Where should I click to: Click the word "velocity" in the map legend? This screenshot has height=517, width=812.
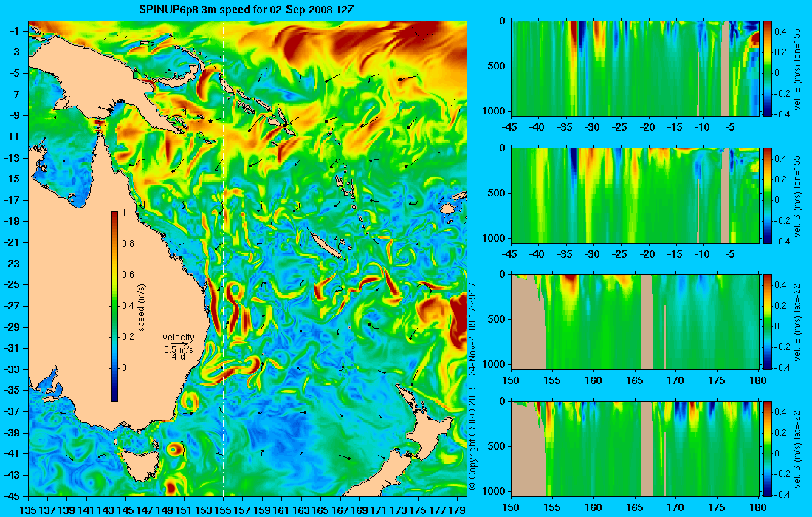coord(179,338)
